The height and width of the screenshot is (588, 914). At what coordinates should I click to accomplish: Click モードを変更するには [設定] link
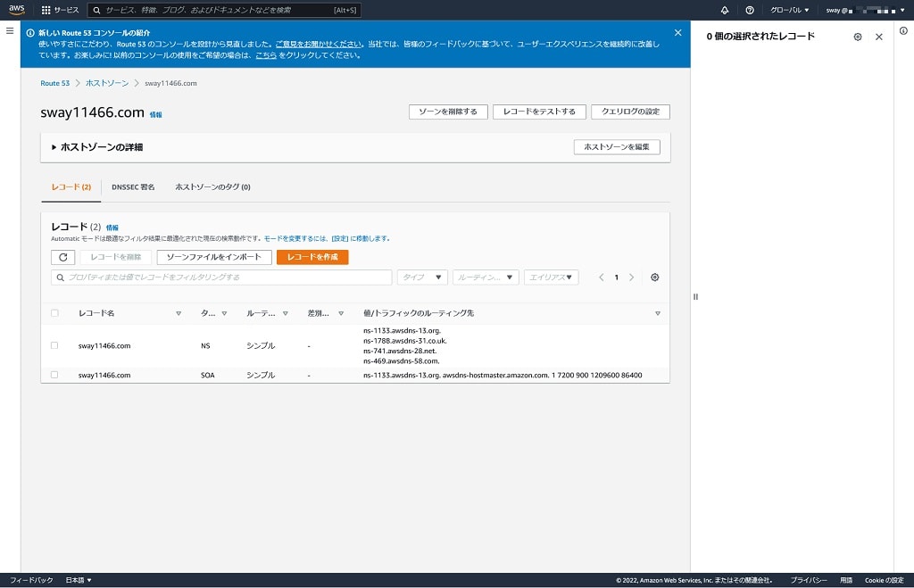coord(327,238)
